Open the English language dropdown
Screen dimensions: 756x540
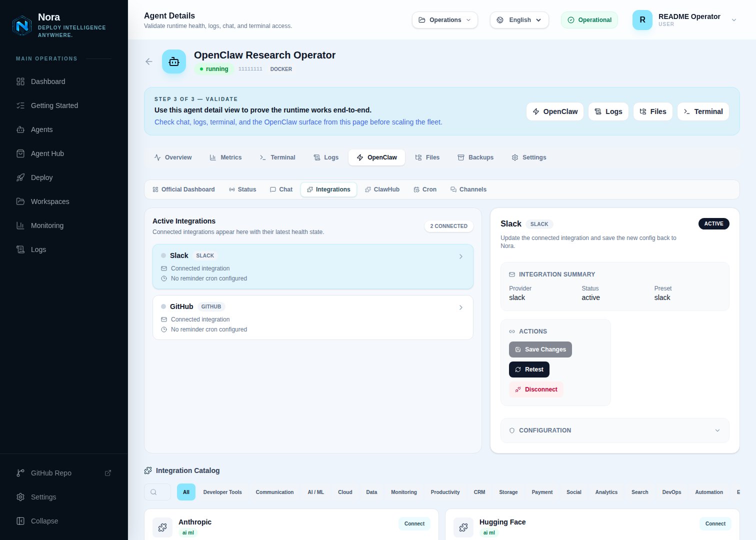coord(519,20)
